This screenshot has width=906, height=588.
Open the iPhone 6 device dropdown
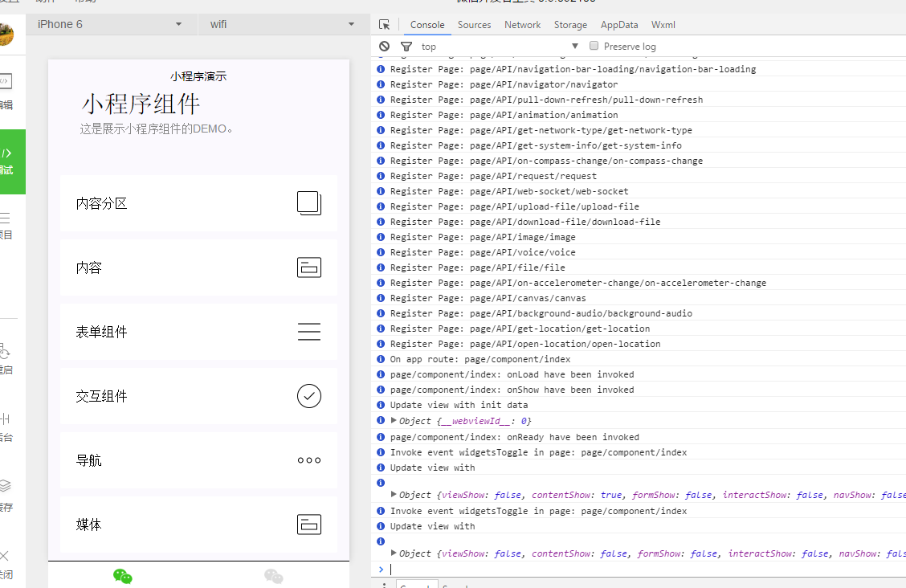point(110,24)
